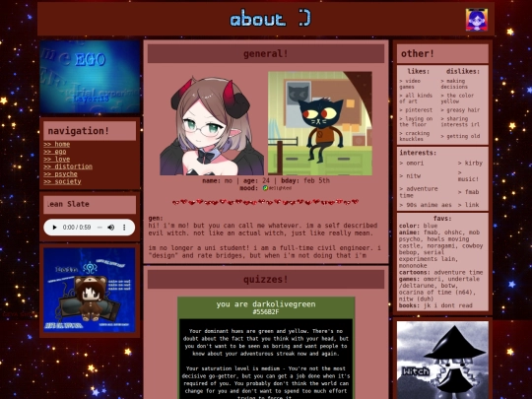Click the '> omori' interest entry
This screenshot has width=532, height=399.
(x=412, y=164)
